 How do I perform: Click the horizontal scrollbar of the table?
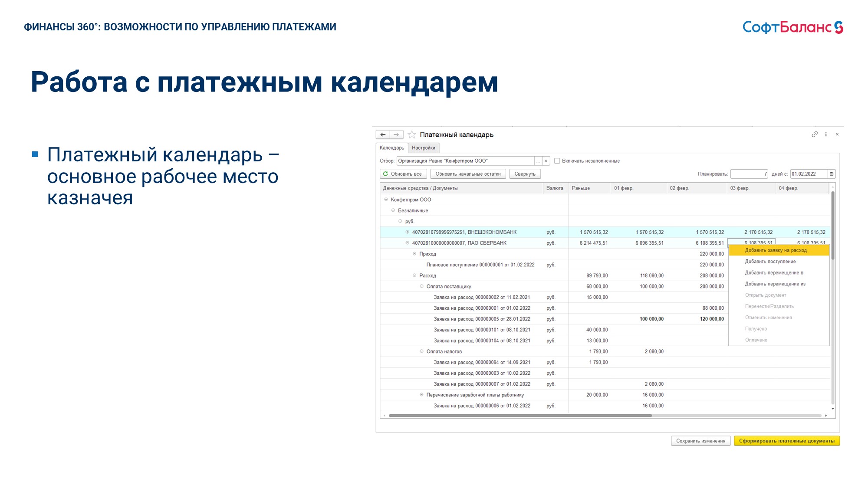[520, 416]
